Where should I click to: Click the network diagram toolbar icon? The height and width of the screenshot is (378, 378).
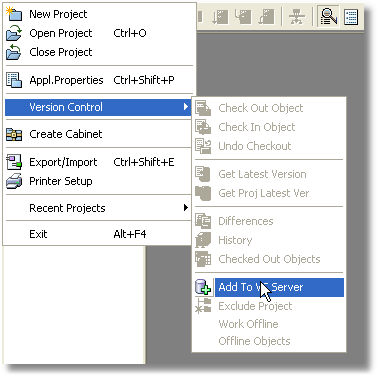click(296, 16)
